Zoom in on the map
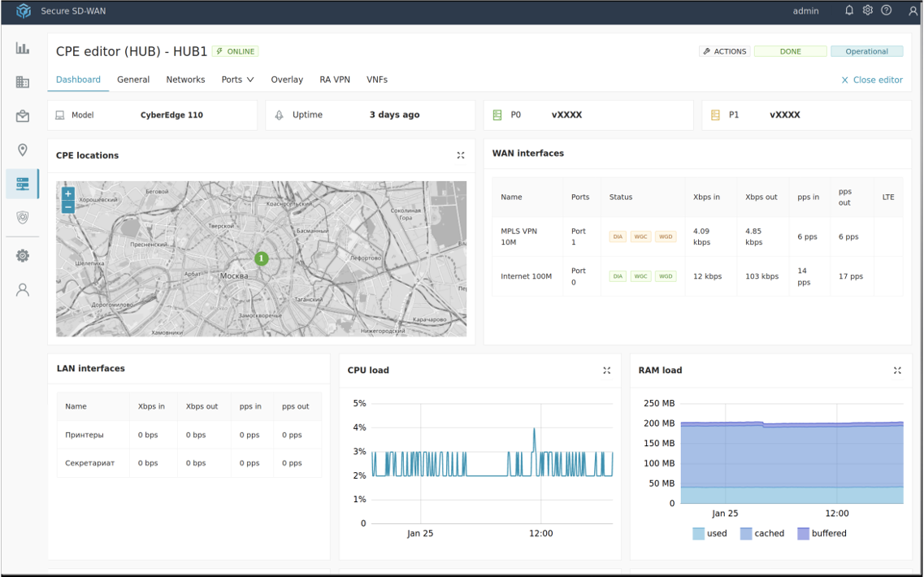 68,193
